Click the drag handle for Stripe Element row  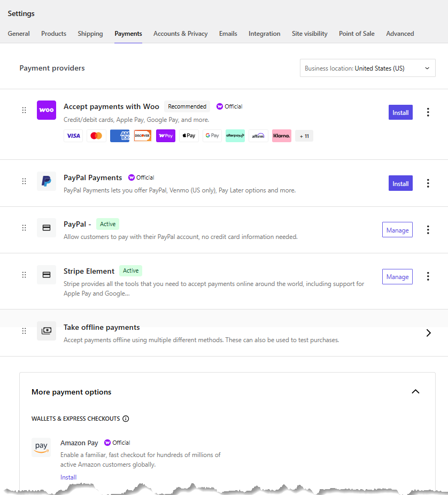coord(24,275)
